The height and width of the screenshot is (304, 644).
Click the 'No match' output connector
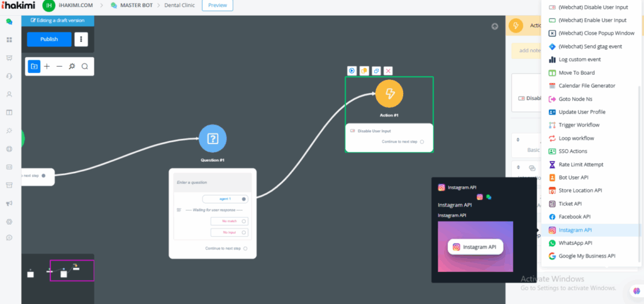click(244, 221)
